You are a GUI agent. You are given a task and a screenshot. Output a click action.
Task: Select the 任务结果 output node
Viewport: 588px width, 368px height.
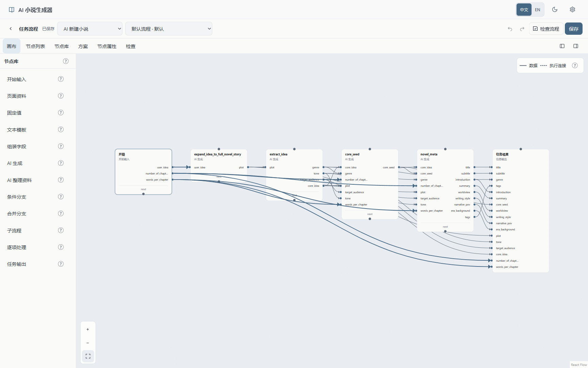click(521, 211)
